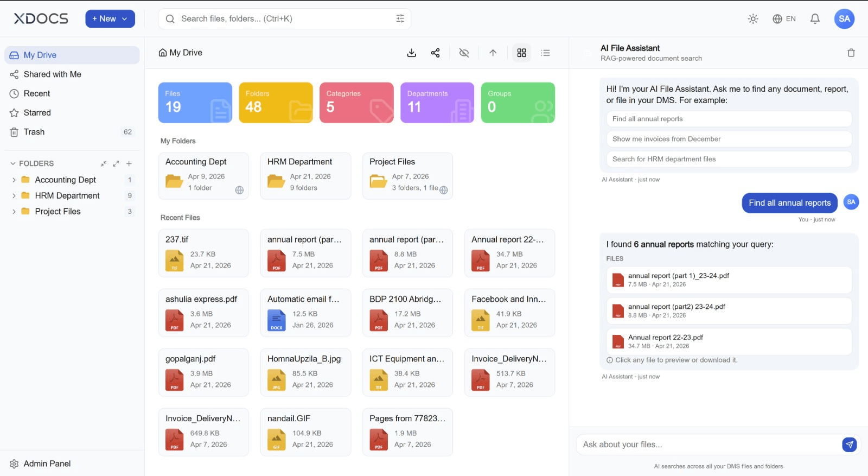Click Accounting Dept tree row label
868x476 pixels.
pyautogui.click(x=66, y=180)
